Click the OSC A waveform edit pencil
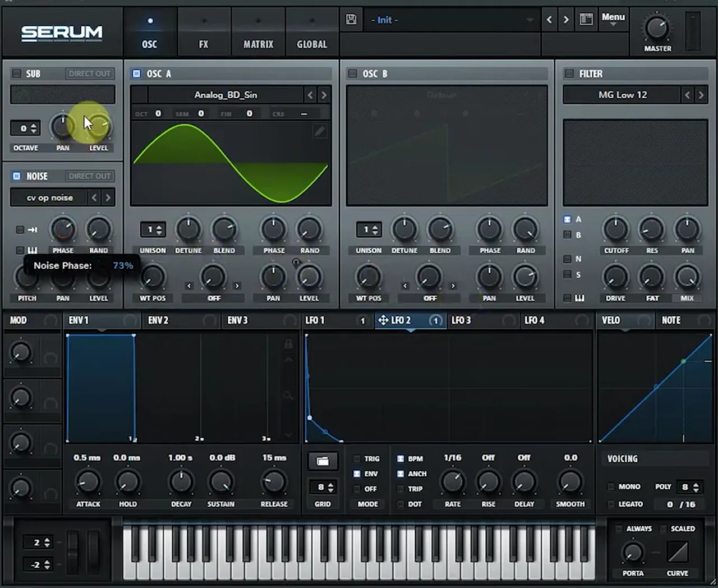The image size is (718, 588). (319, 131)
